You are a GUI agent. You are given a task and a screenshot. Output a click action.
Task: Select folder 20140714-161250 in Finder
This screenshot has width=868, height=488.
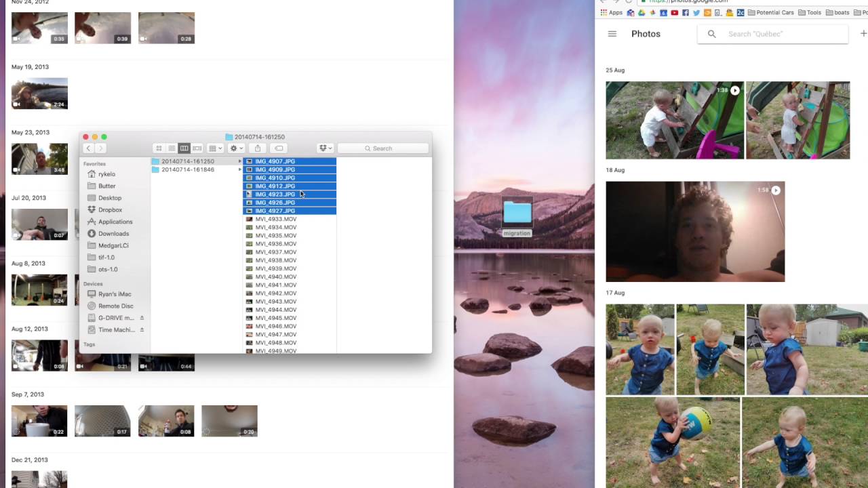pos(196,161)
